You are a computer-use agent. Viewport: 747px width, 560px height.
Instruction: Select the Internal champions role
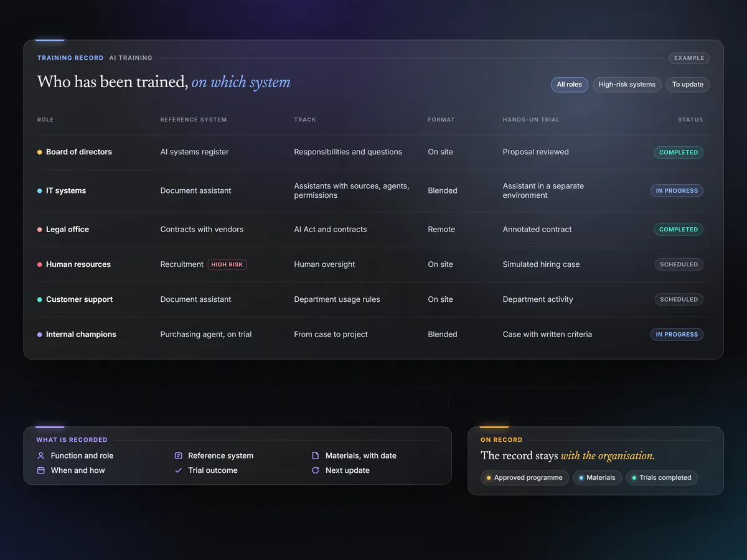(x=81, y=334)
